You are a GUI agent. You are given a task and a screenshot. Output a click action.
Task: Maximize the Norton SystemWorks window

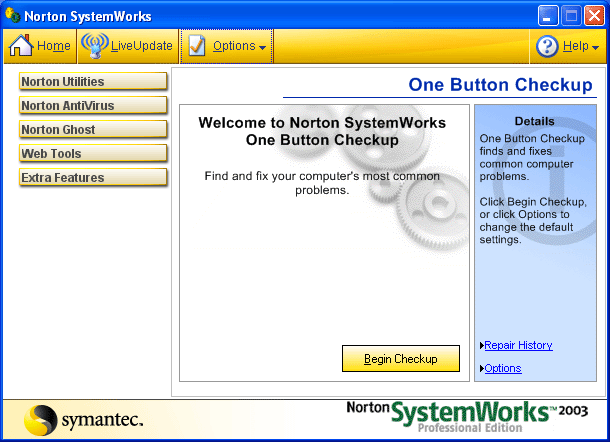[570, 15]
